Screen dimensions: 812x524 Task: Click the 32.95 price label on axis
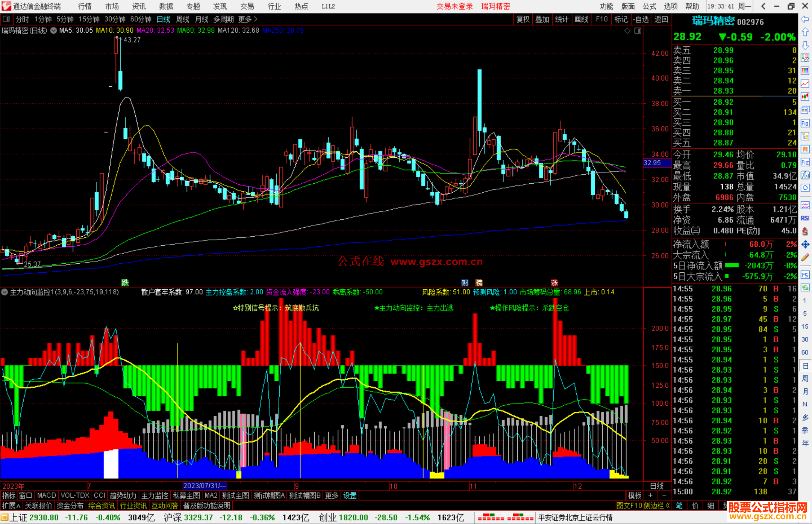coord(653,163)
